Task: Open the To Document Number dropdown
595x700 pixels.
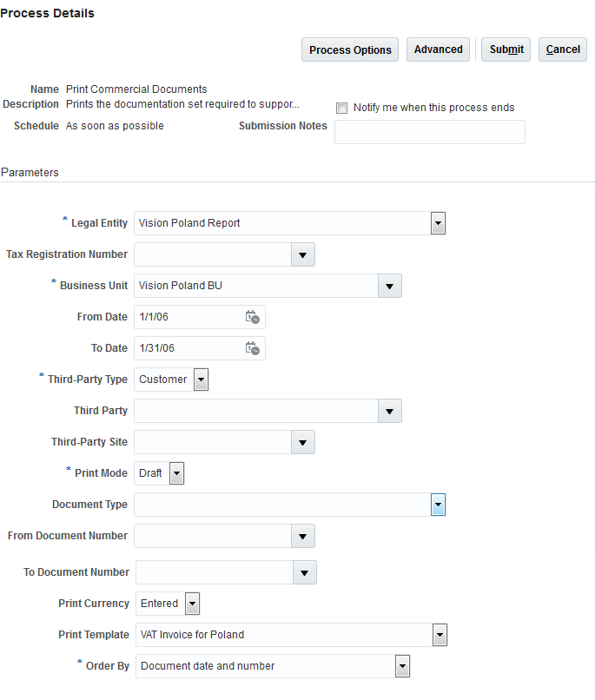Action: [x=304, y=572]
